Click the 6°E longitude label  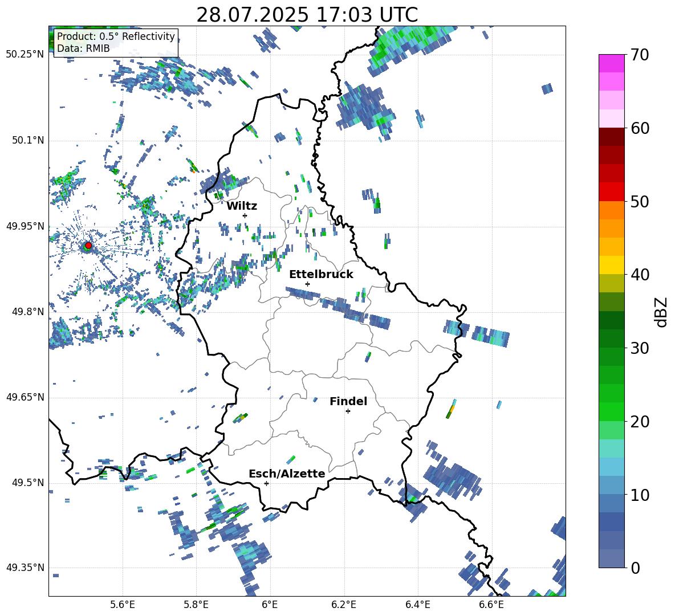pos(270,605)
